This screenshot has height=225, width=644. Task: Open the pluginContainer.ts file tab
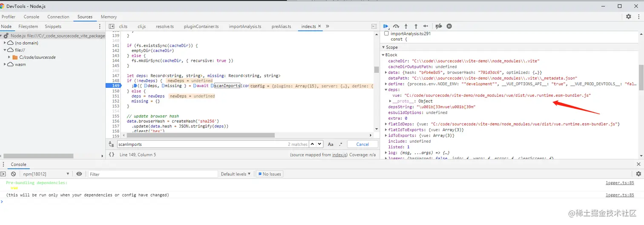[x=201, y=26]
